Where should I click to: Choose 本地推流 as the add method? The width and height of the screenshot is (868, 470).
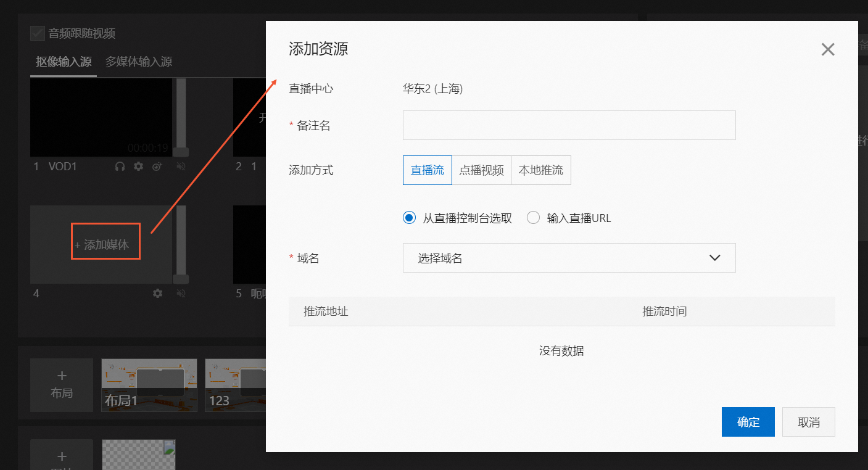click(x=541, y=170)
